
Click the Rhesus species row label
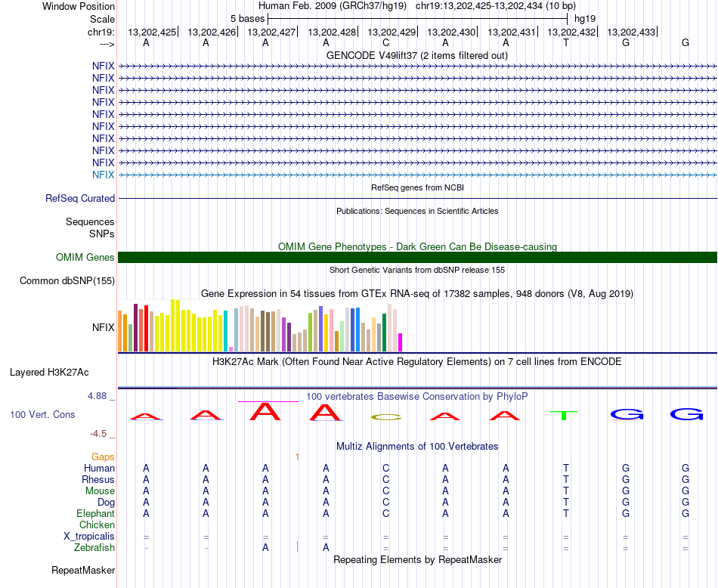tap(98, 479)
